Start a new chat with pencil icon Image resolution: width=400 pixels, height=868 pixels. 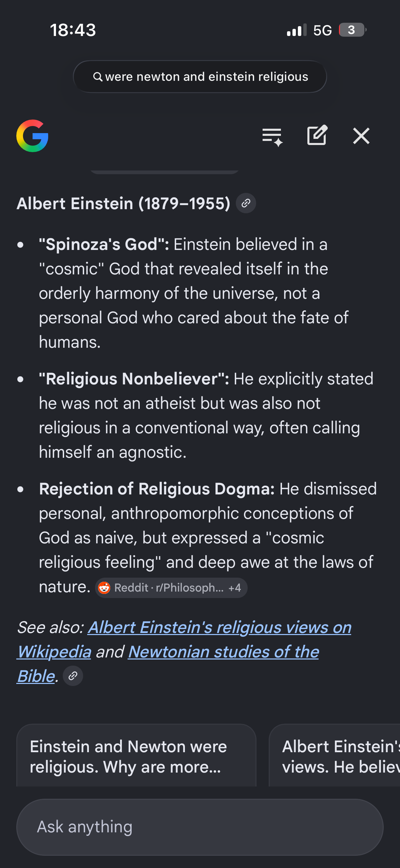317,135
